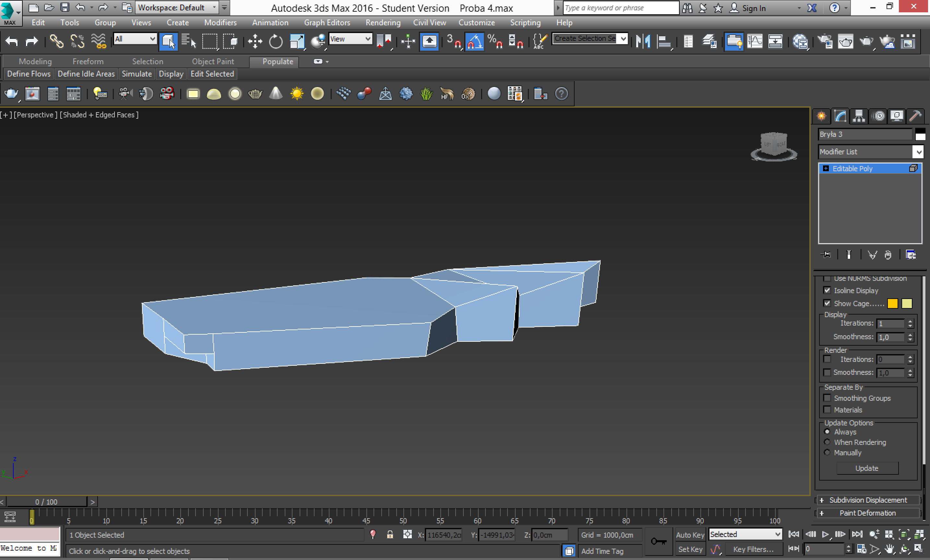The image size is (930, 560).
Task: Click Define Flows button
Action: (29, 74)
